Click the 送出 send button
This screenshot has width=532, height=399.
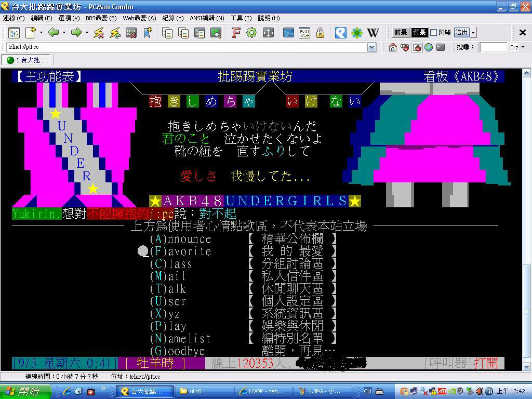[x=461, y=33]
